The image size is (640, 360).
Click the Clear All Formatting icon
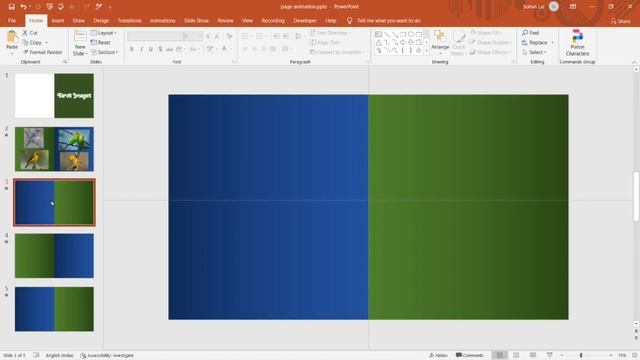(229, 36)
